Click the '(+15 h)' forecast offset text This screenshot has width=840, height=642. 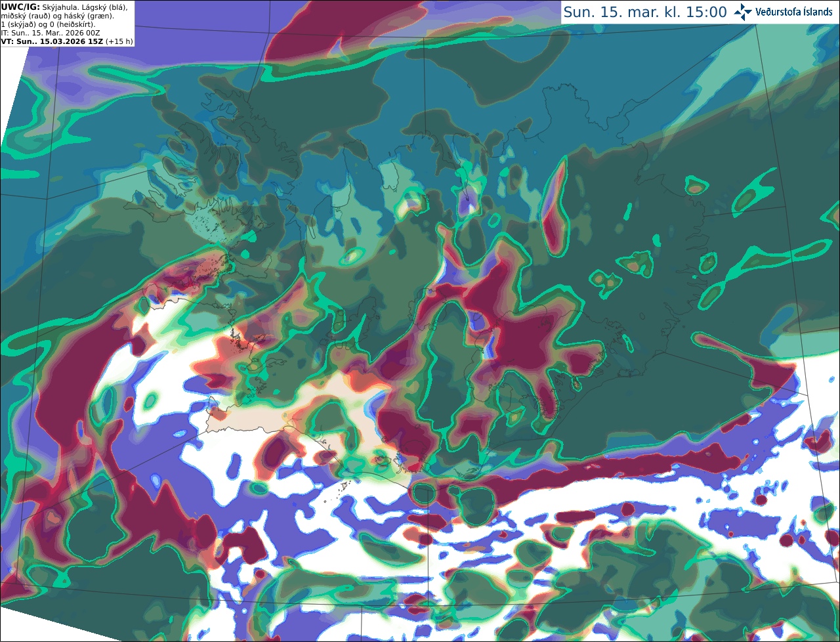(118, 41)
